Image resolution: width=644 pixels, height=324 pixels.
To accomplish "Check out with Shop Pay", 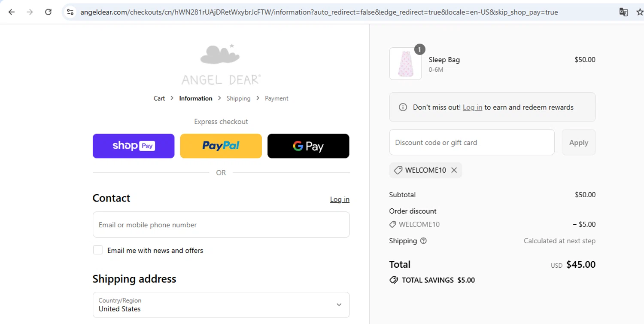I will [x=134, y=146].
